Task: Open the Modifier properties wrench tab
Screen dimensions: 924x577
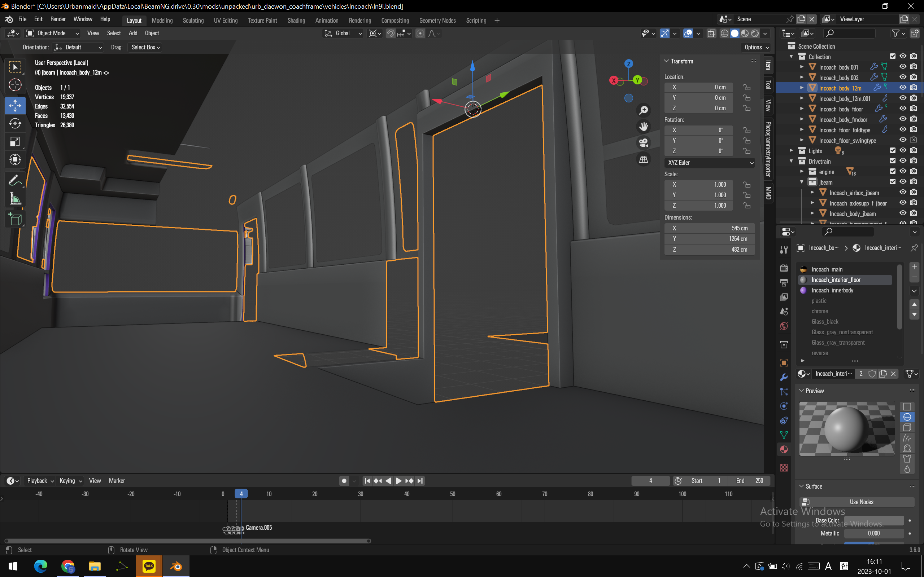Action: 784,377
